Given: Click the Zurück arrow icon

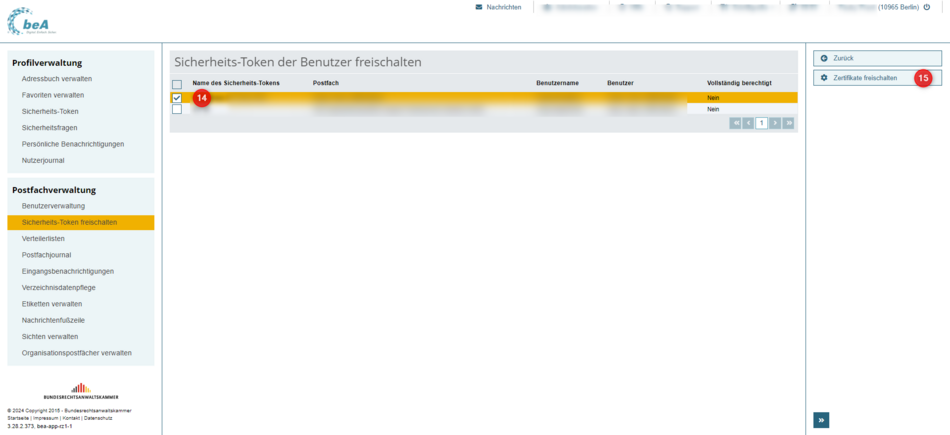Looking at the screenshot, I should 823,58.
